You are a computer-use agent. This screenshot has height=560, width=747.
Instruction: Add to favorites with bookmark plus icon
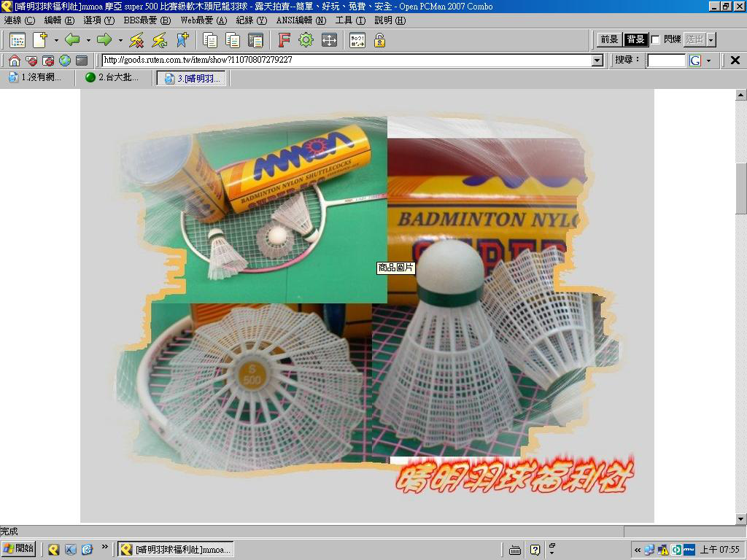[x=182, y=41]
